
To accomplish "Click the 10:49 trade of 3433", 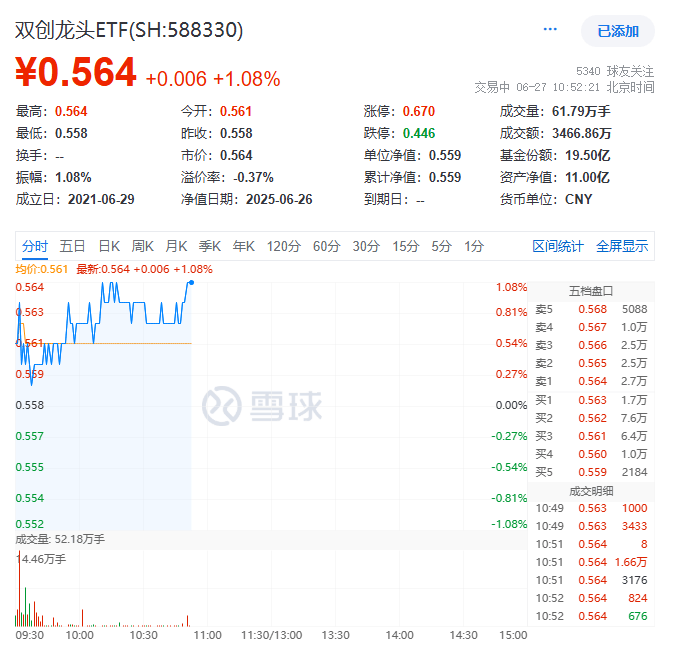I will 591,526.
